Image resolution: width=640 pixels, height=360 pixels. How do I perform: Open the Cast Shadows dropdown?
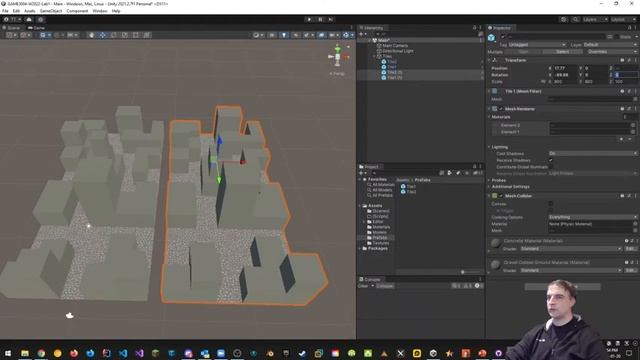(593, 153)
